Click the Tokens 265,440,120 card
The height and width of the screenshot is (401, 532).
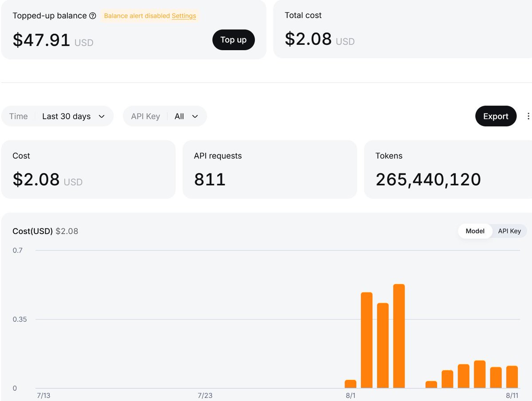[448, 169]
